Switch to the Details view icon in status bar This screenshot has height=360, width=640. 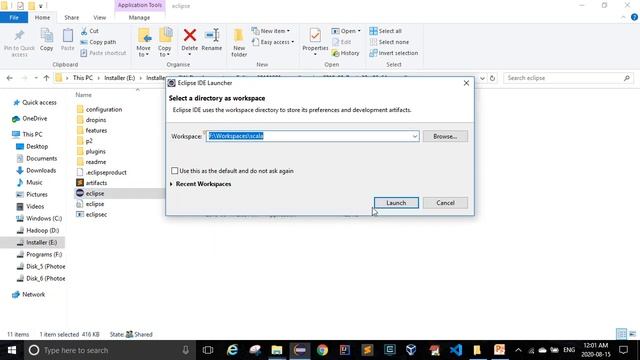point(622,334)
